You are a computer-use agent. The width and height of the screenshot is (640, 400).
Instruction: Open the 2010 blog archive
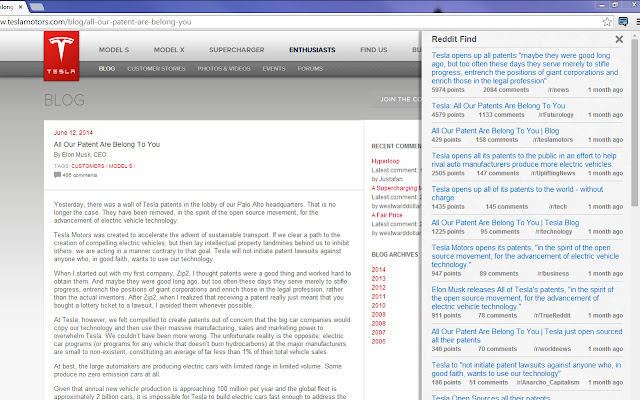tap(378, 305)
